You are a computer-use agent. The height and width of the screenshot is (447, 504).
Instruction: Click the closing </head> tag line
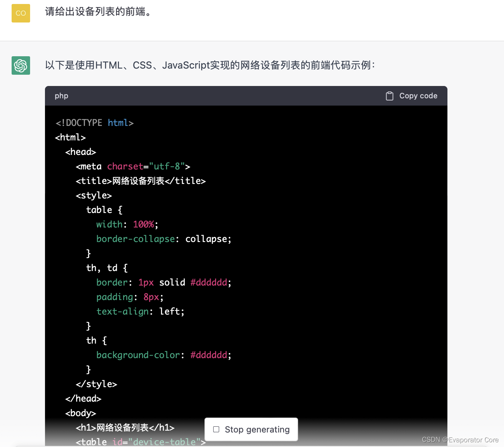(83, 399)
